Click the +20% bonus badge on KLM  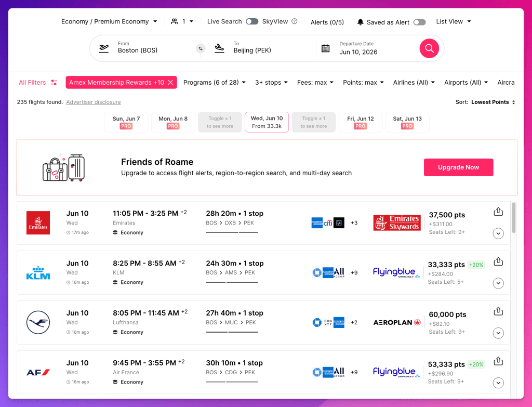(x=476, y=265)
